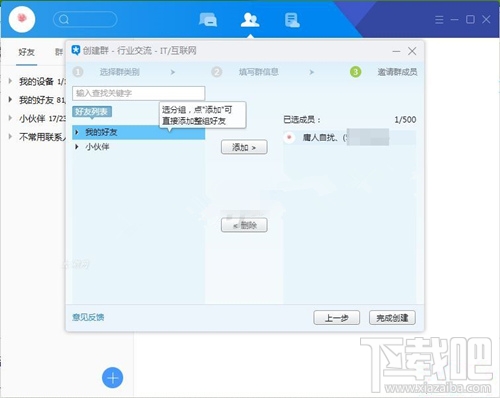The image size is (500, 398).
Task: Select the 好友列表 tab
Action: click(92, 112)
